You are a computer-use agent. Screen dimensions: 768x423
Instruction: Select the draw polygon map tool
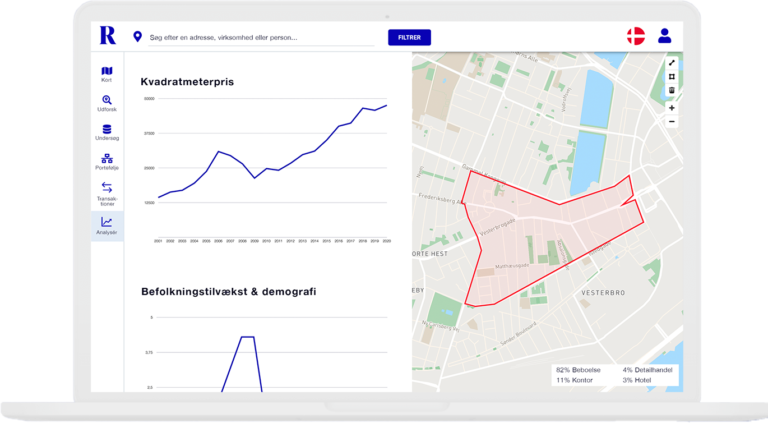[x=671, y=76]
